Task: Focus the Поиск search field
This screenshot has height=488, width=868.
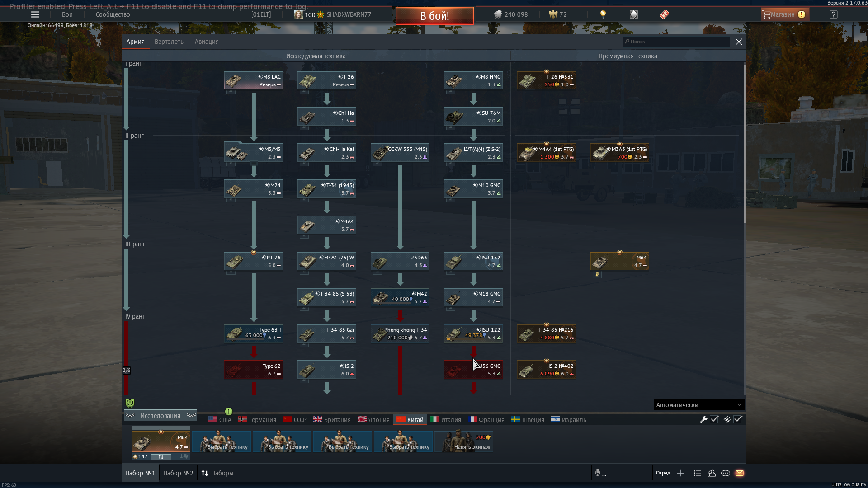Action: 676,42
